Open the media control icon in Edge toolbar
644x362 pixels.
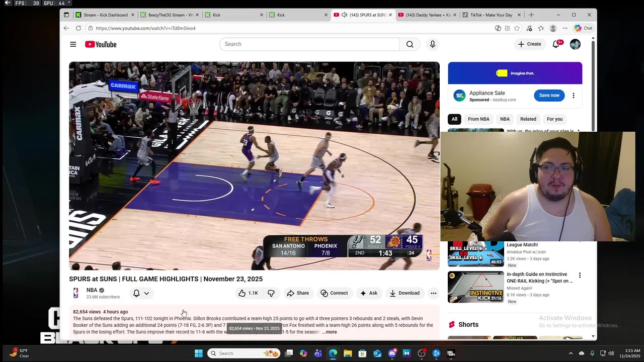pos(529,28)
